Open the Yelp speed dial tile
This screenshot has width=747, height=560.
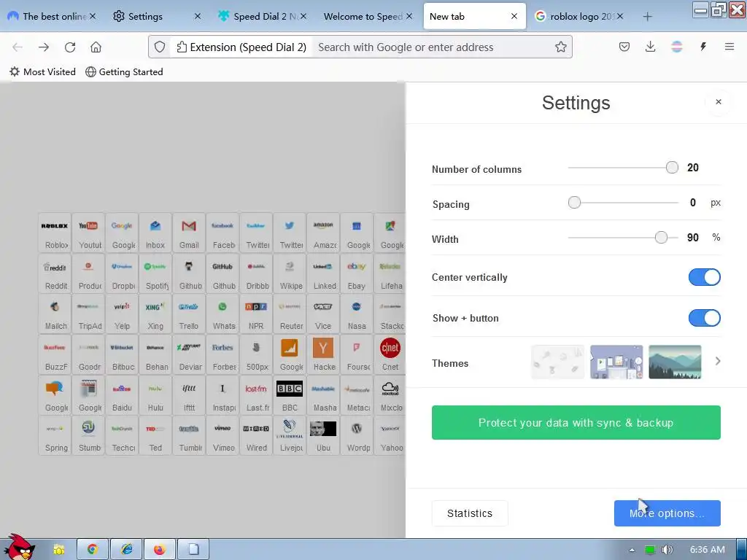tap(122, 314)
